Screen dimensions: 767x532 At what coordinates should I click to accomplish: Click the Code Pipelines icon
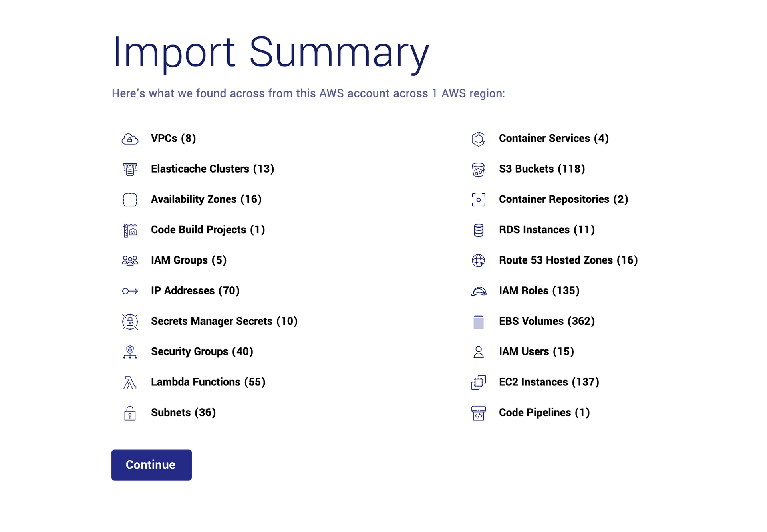click(478, 413)
